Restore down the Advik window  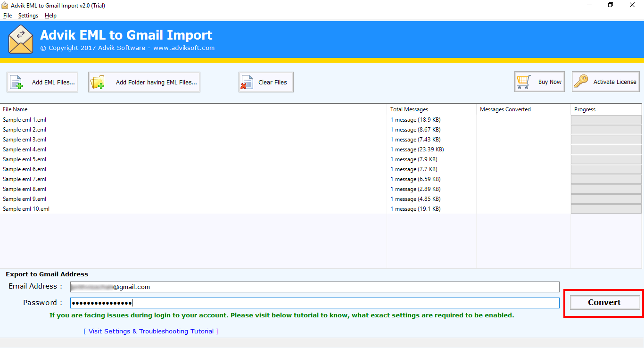click(x=611, y=5)
